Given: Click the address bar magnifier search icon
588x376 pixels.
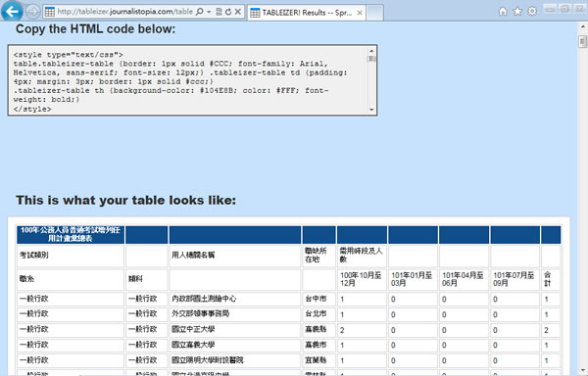Looking at the screenshot, I should point(200,12).
